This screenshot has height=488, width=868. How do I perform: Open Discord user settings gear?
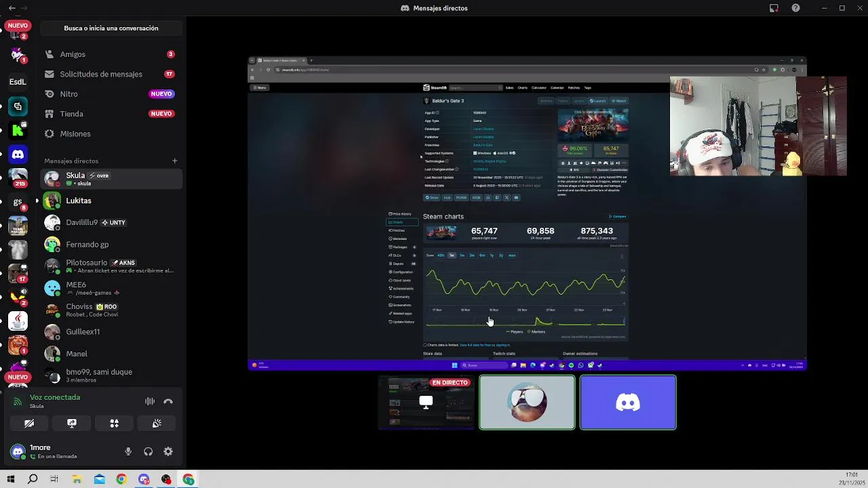(x=168, y=451)
